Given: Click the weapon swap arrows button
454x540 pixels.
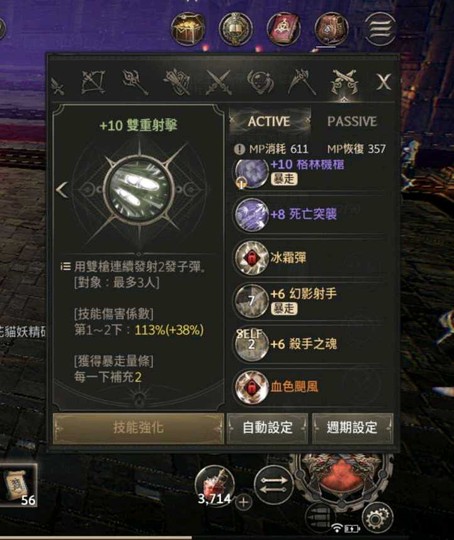Looking at the screenshot, I should point(274,485).
